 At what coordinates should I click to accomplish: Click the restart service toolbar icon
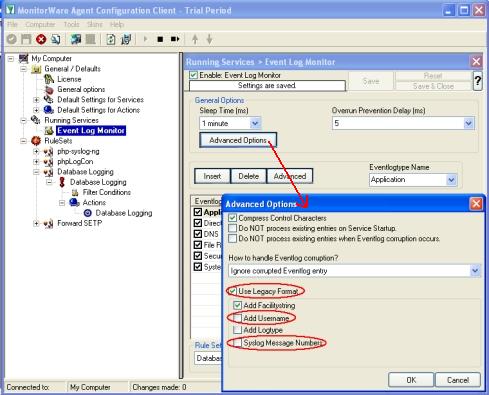[175, 39]
